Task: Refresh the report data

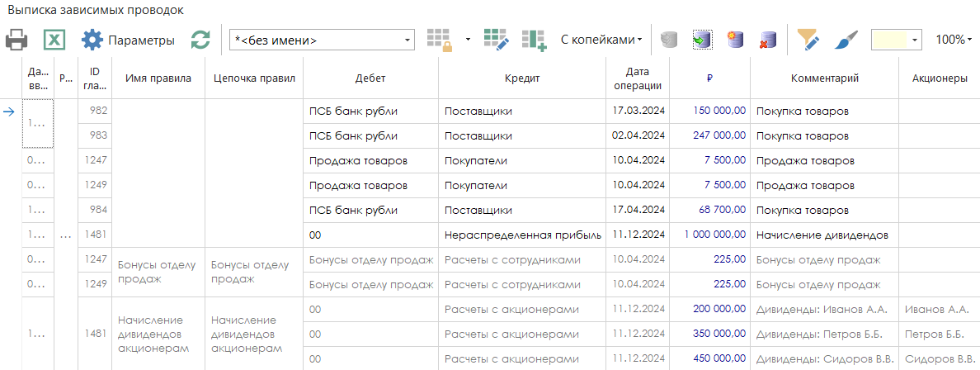Action: click(200, 40)
